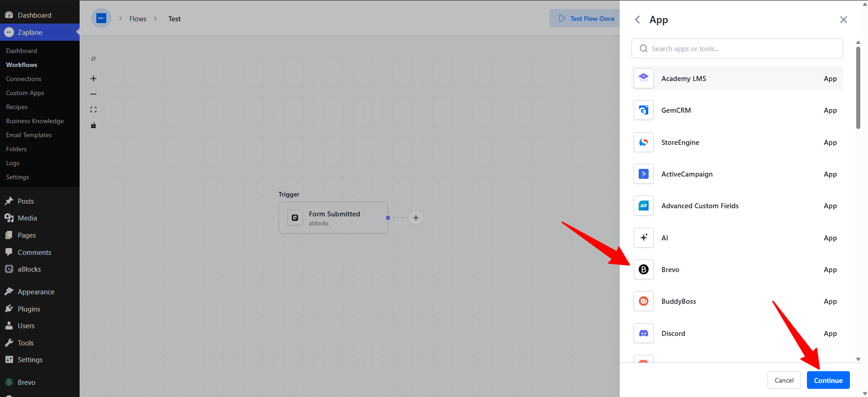Viewport: 868px width, 397px height.
Task: Click the BuddyBoss app icon
Action: point(644,301)
